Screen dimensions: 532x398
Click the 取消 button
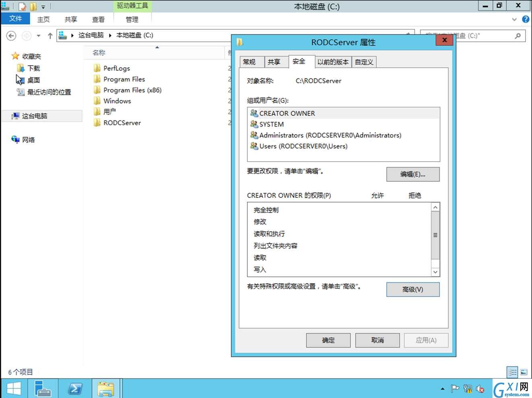377,340
